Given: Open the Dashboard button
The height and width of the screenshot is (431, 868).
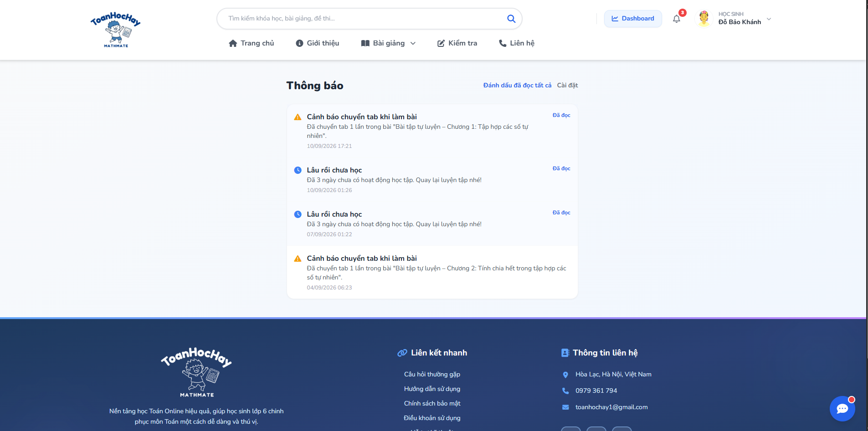Looking at the screenshot, I should tap(633, 19).
